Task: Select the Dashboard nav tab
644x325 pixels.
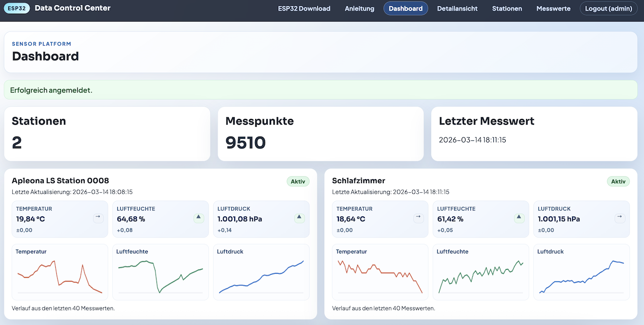Action: (405, 8)
